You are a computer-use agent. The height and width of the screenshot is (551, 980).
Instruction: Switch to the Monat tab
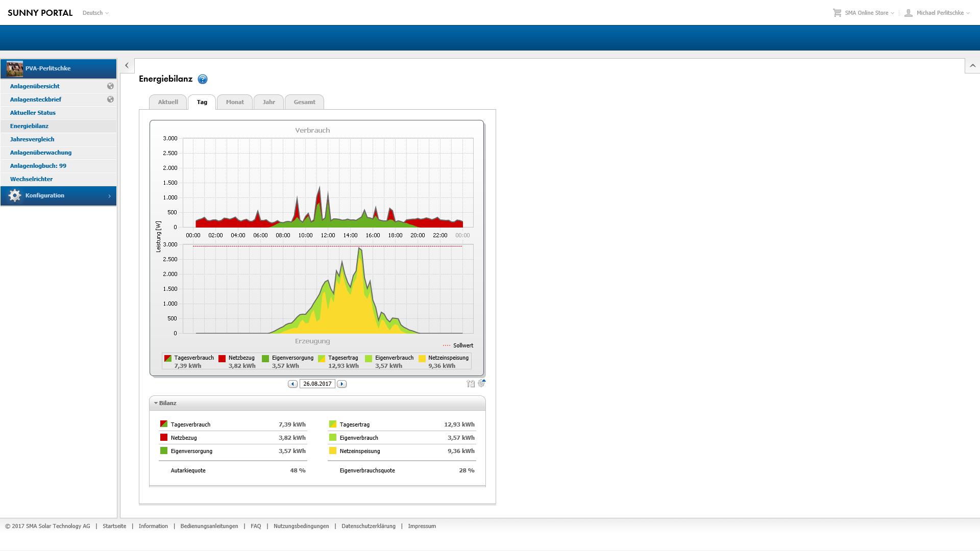235,102
